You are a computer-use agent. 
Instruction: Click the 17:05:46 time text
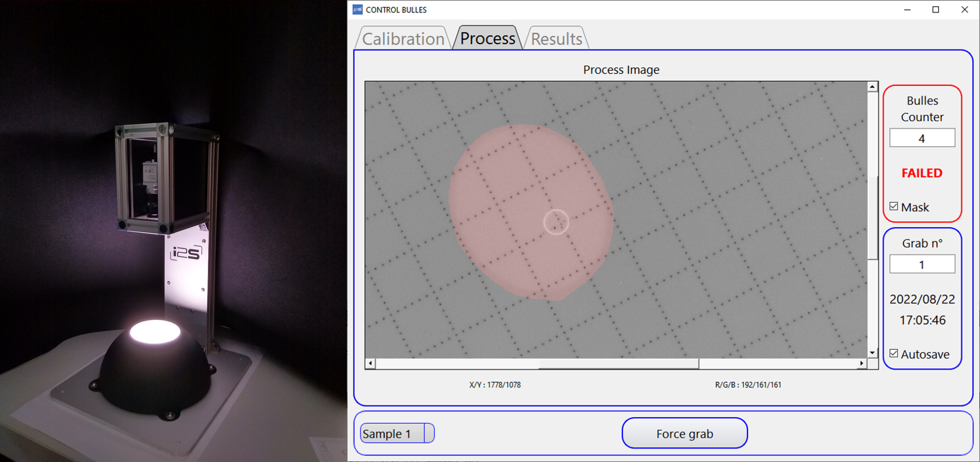[922, 320]
